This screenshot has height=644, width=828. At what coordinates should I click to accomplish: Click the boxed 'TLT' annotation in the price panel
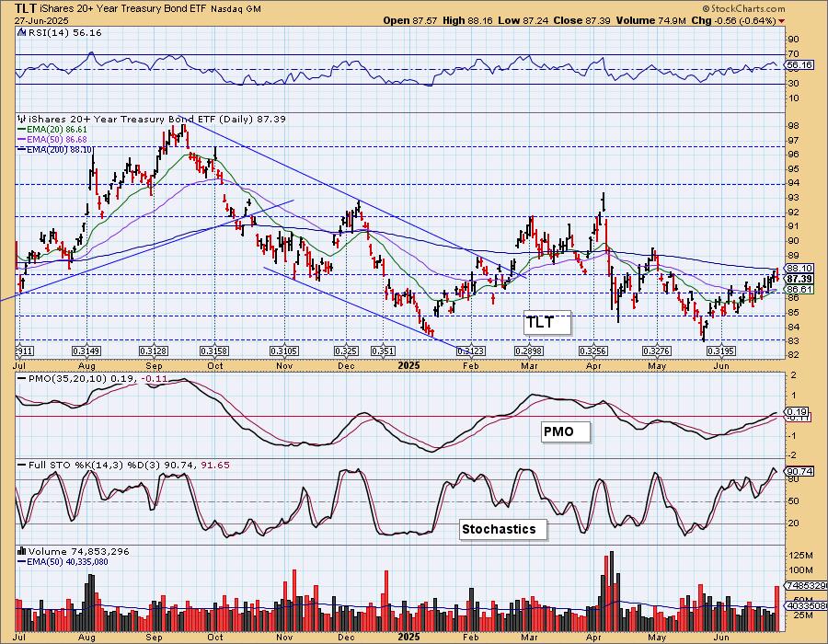point(547,323)
